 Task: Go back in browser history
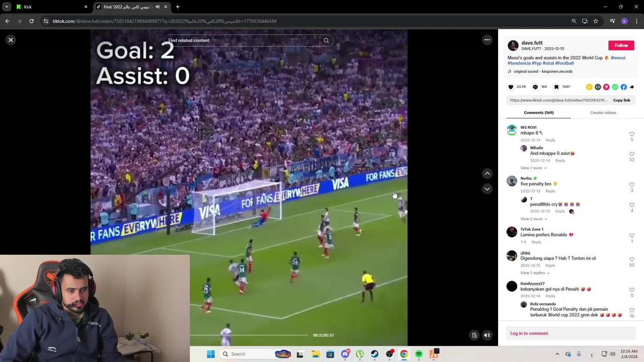[x=7, y=21]
